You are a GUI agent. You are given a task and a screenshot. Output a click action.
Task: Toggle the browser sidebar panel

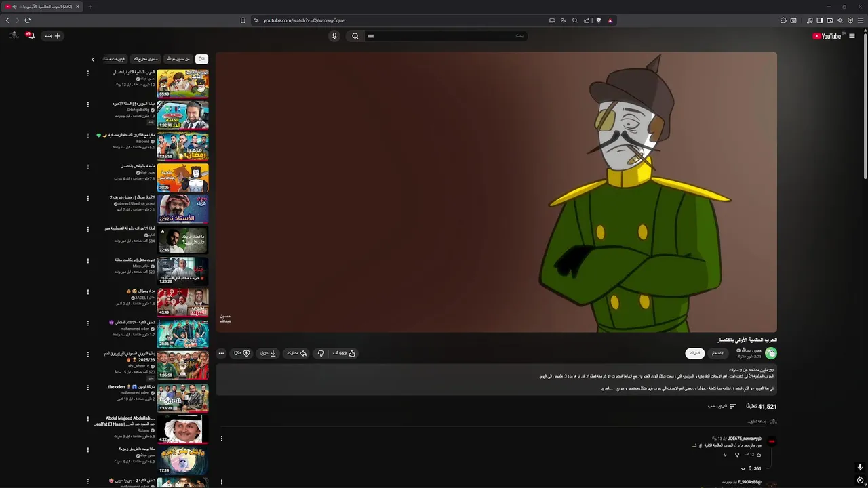pos(819,20)
